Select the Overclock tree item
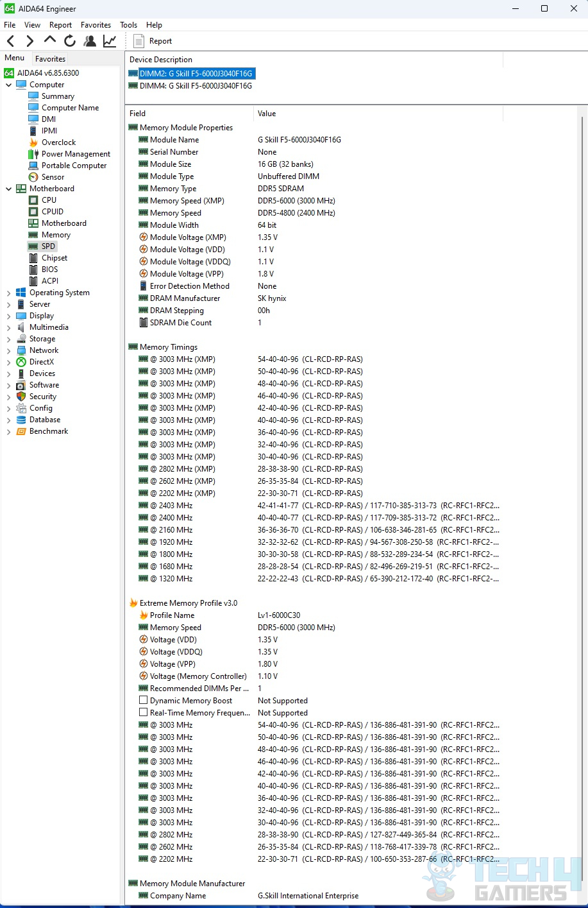Image resolution: width=588 pixels, height=908 pixels. click(58, 142)
